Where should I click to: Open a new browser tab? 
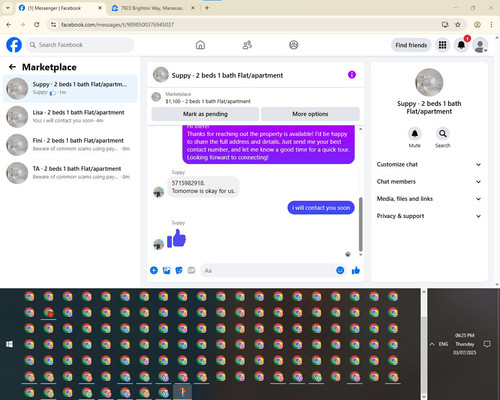coord(207,8)
